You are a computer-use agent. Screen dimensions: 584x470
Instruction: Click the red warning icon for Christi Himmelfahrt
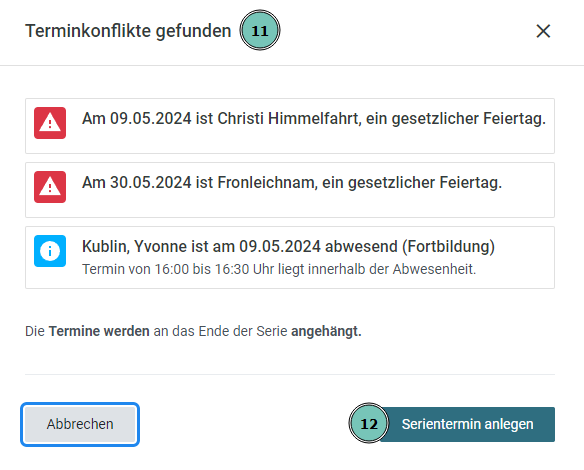point(50,123)
